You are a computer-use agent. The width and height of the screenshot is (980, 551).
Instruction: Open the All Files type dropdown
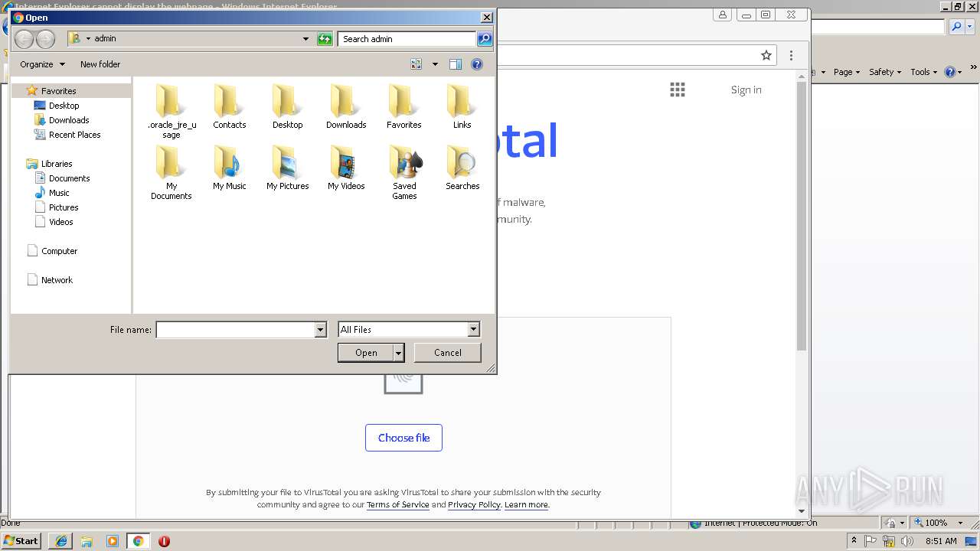coord(473,330)
